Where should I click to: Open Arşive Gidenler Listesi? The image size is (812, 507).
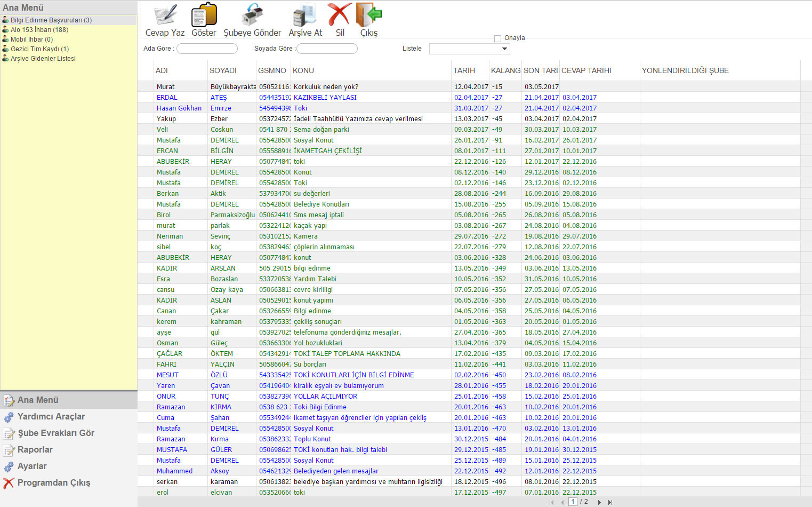tap(43, 59)
